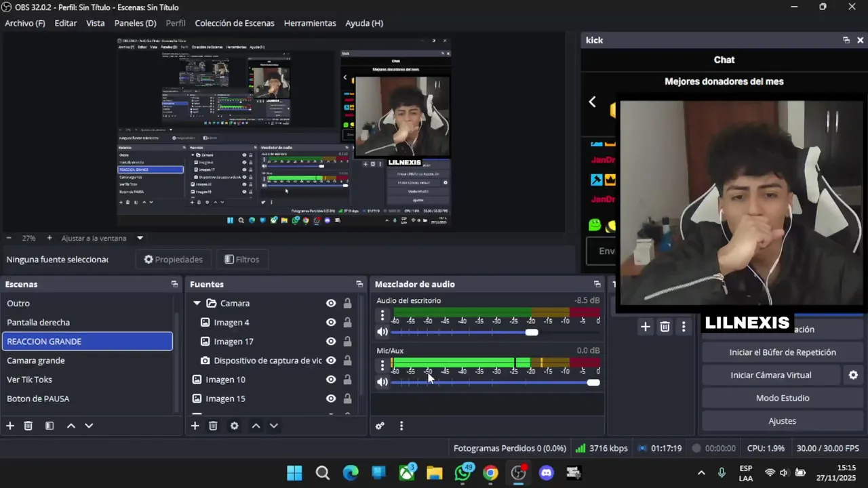Select the Pantalla derecha scene
The image size is (868, 488).
coord(87,322)
